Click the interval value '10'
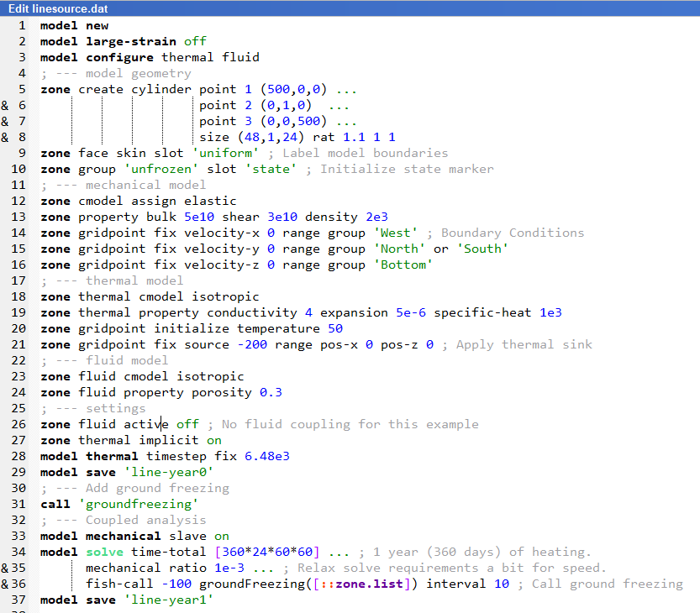Viewport: 700px width, 613px height. (502, 584)
